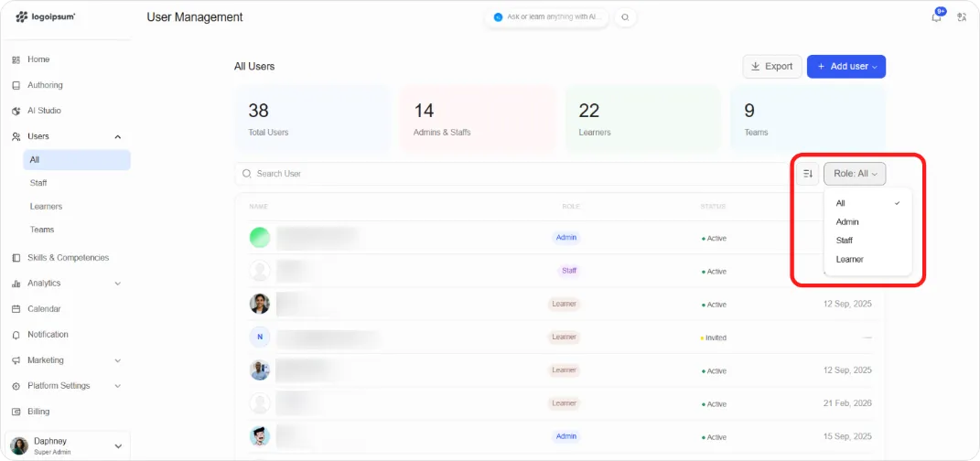Click the logoipsum logo
The height and width of the screenshot is (461, 980).
point(46,17)
